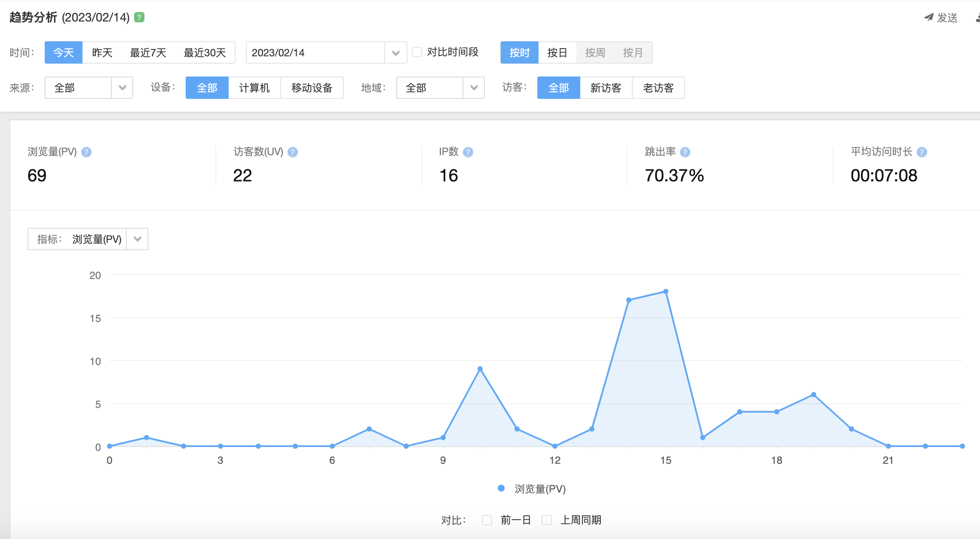Select the 最近7天 time range
This screenshot has width=980, height=539.
pyautogui.click(x=148, y=52)
